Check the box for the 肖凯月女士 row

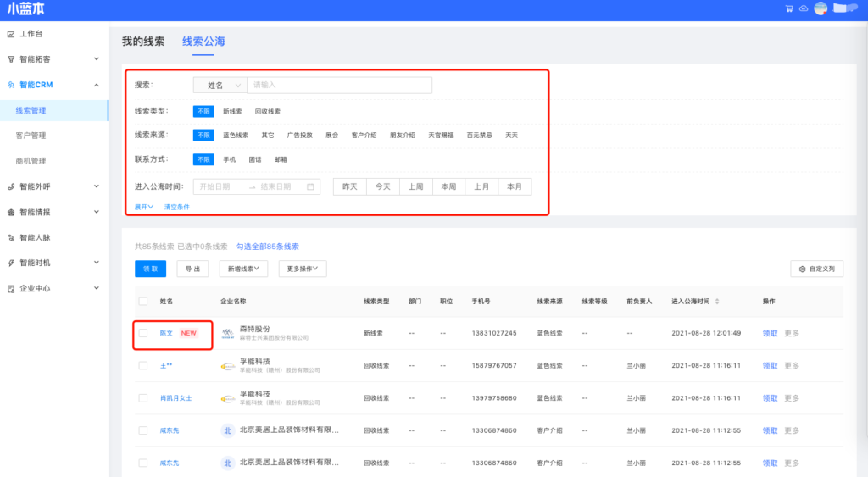(x=142, y=398)
